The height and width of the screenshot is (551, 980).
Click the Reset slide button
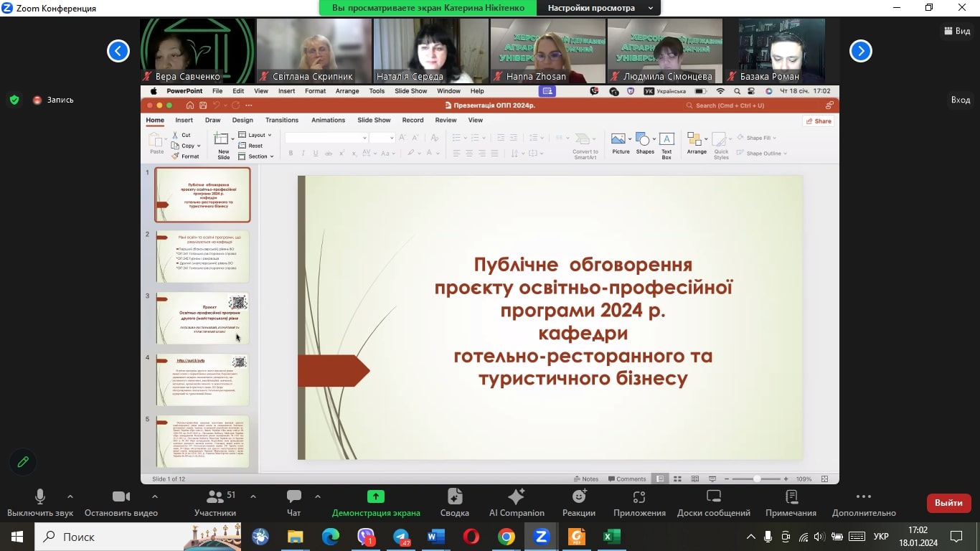tap(251, 146)
